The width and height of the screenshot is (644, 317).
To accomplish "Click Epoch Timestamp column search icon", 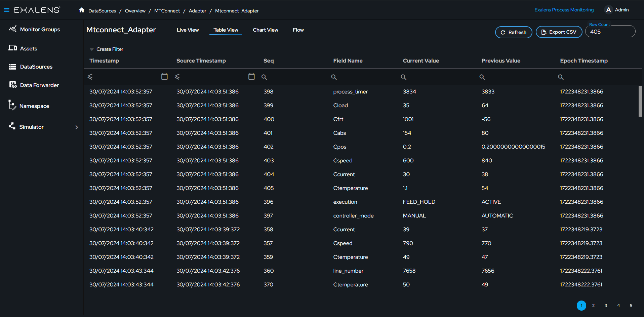I will coord(561,77).
